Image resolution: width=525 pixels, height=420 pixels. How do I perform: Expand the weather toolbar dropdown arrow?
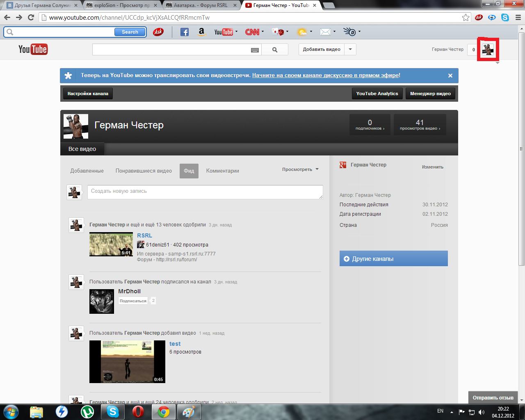(311, 32)
